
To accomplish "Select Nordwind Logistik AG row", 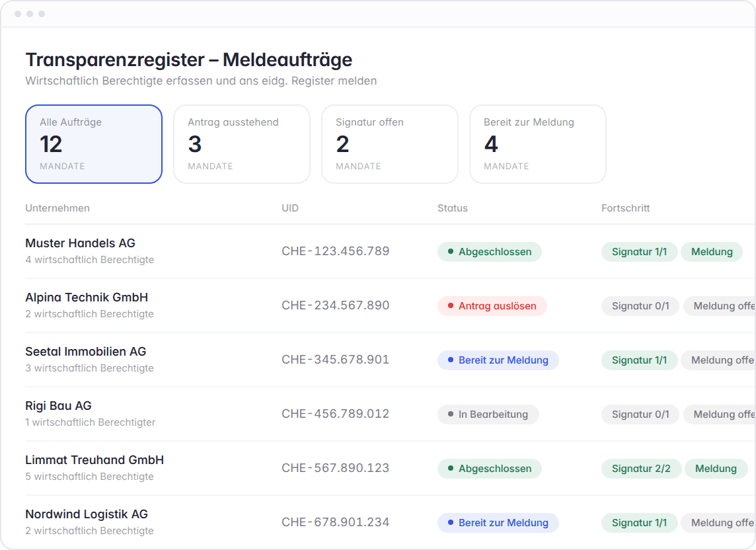I will [x=391, y=522].
